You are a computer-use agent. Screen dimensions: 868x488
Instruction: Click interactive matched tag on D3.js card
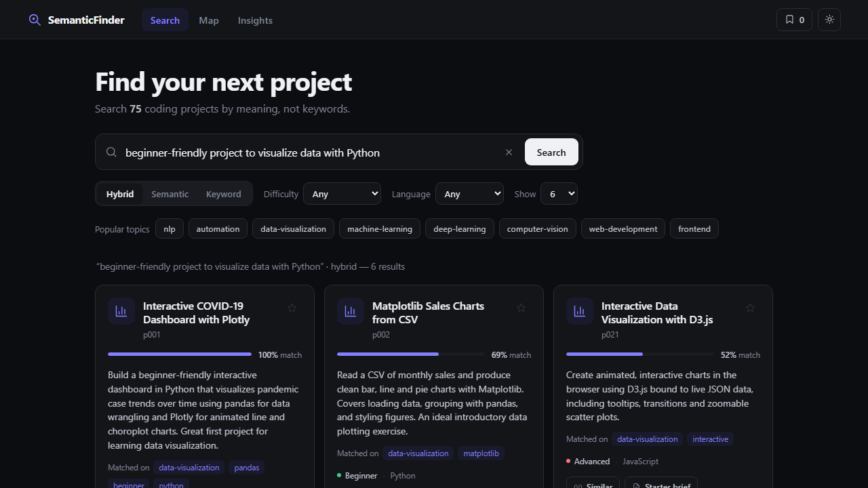pyautogui.click(x=710, y=439)
